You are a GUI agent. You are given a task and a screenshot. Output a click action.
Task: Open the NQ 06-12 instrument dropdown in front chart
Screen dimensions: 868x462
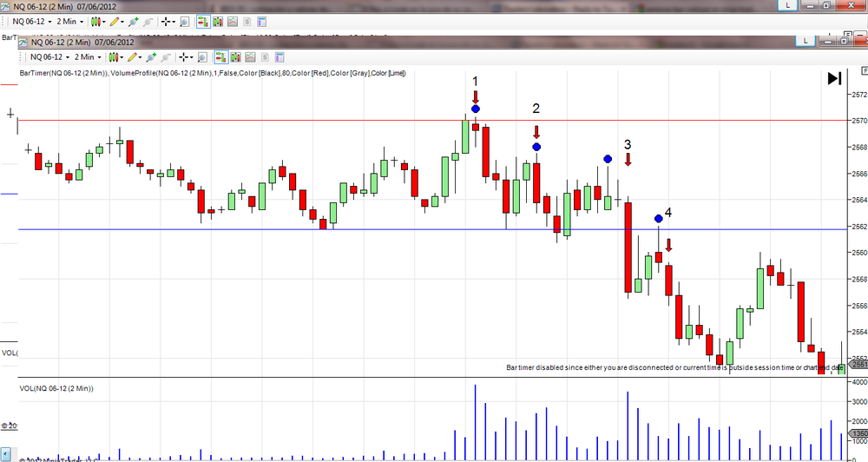tap(49, 57)
